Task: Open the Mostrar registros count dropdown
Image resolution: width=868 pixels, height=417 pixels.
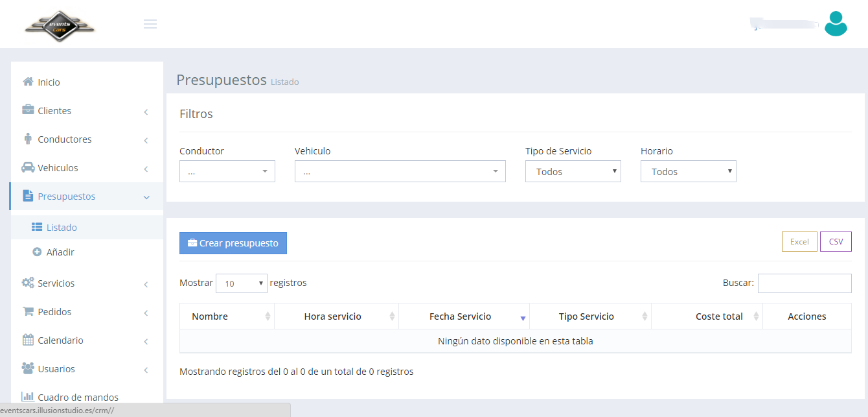Action: 241,283
